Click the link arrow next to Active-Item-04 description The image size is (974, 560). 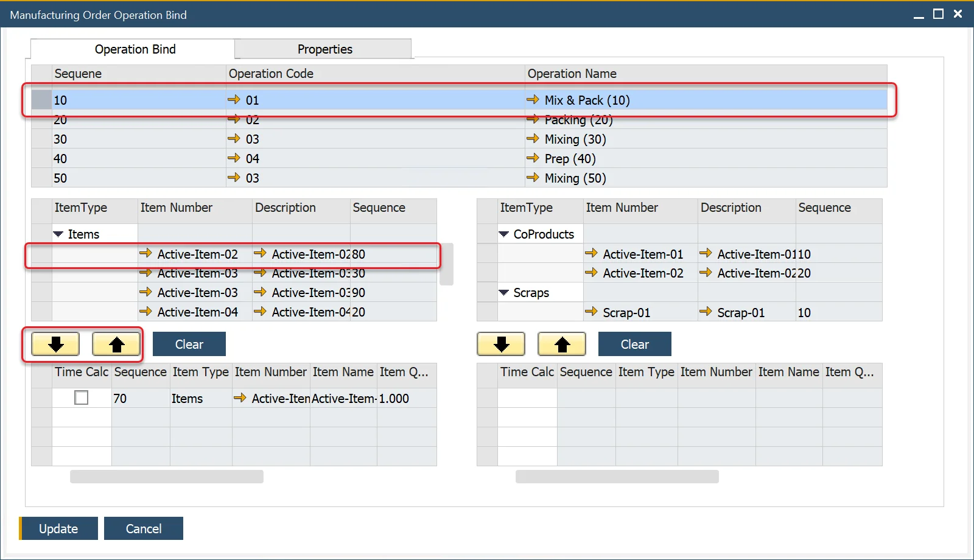(262, 312)
